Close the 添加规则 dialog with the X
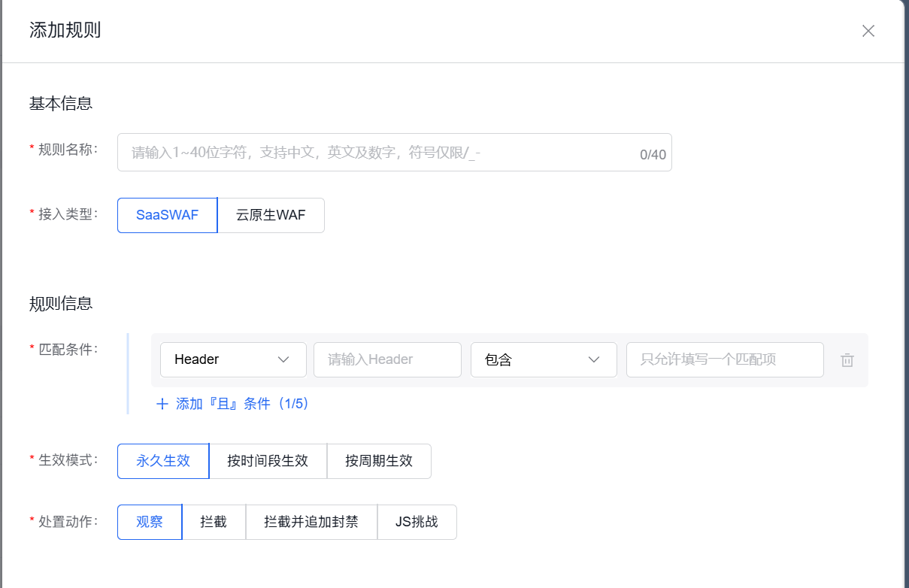Image resolution: width=909 pixels, height=588 pixels. pos(868,31)
